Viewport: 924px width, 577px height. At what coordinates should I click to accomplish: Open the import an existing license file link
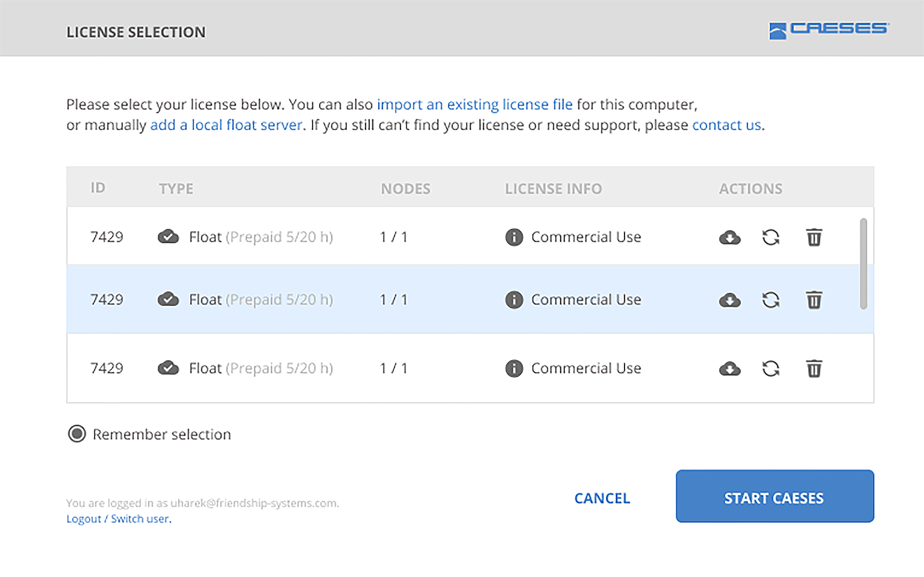click(474, 104)
